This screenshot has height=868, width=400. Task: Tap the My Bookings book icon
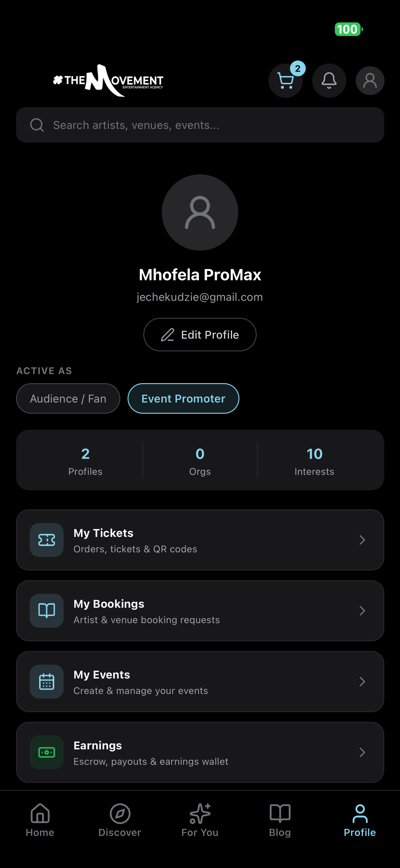[47, 610]
